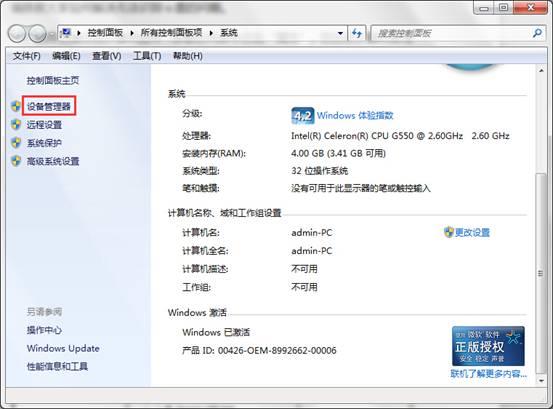This screenshot has height=409, width=553.
Task: Open address bar history dropdown
Action: pyautogui.click(x=340, y=33)
